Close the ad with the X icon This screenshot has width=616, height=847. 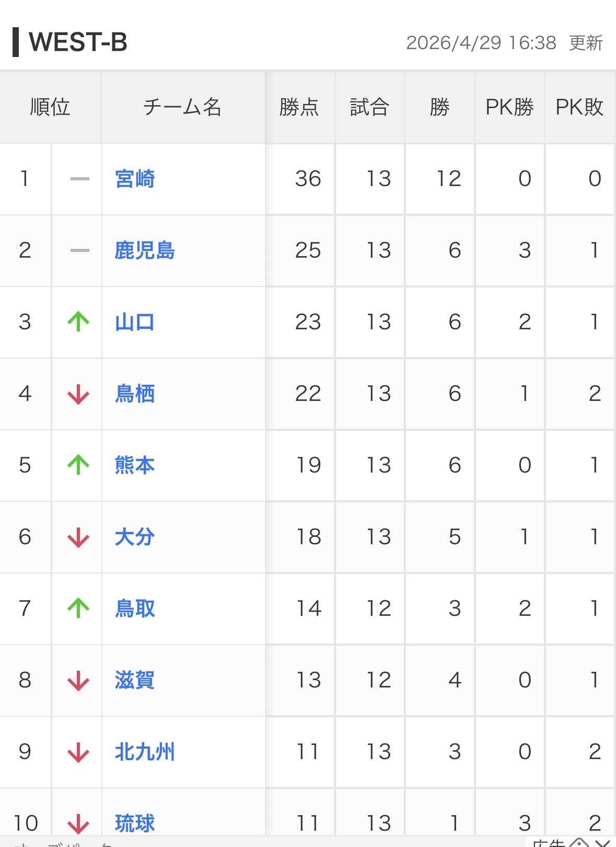tap(603, 843)
